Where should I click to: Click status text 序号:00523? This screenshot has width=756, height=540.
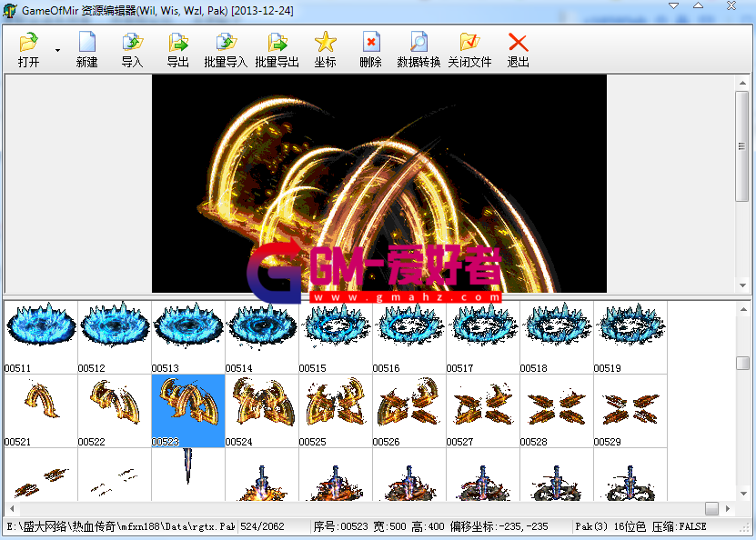pos(340,526)
